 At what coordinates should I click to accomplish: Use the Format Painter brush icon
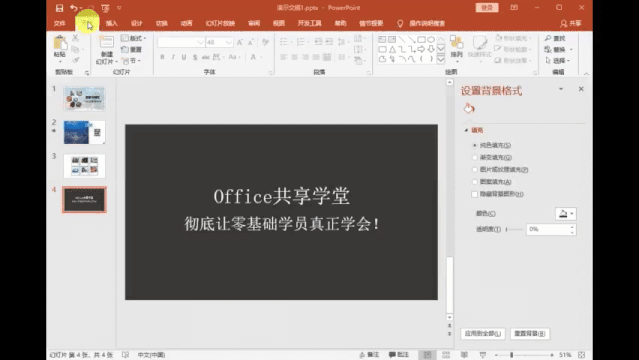(x=75, y=60)
